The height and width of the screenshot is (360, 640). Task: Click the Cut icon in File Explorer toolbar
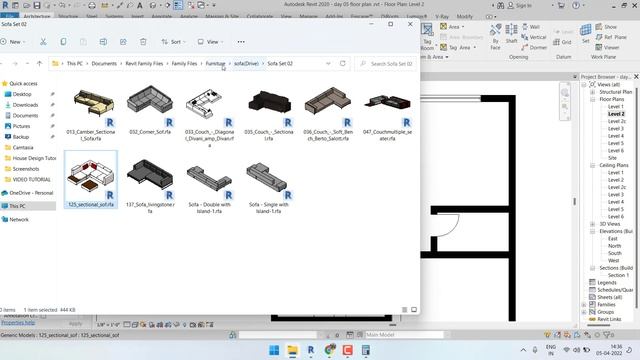(x=43, y=42)
